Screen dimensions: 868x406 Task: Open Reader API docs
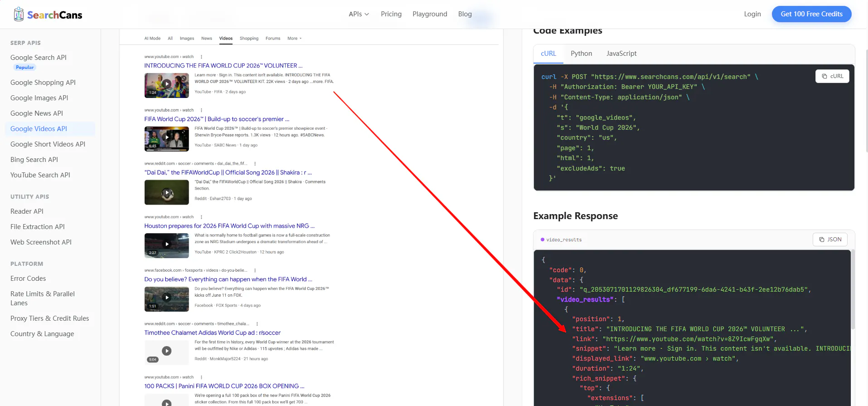pyautogui.click(x=27, y=211)
